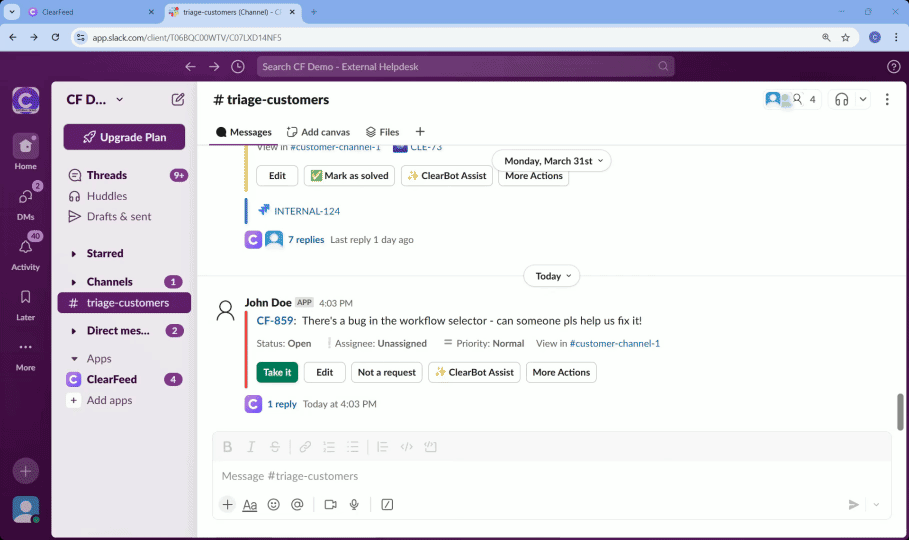Open the Today date dropdown
The height and width of the screenshot is (540, 909).
(x=552, y=276)
